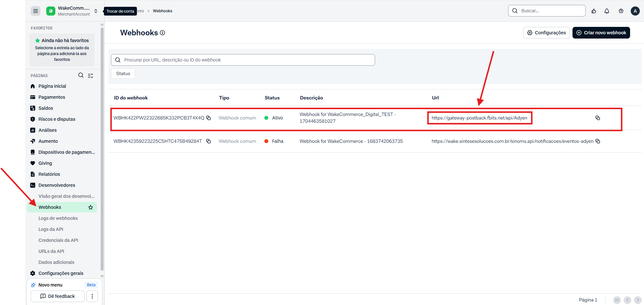Image resolution: width=644 pixels, height=305 pixels.
Task: Click the Ativo status cell
Action: [x=274, y=118]
